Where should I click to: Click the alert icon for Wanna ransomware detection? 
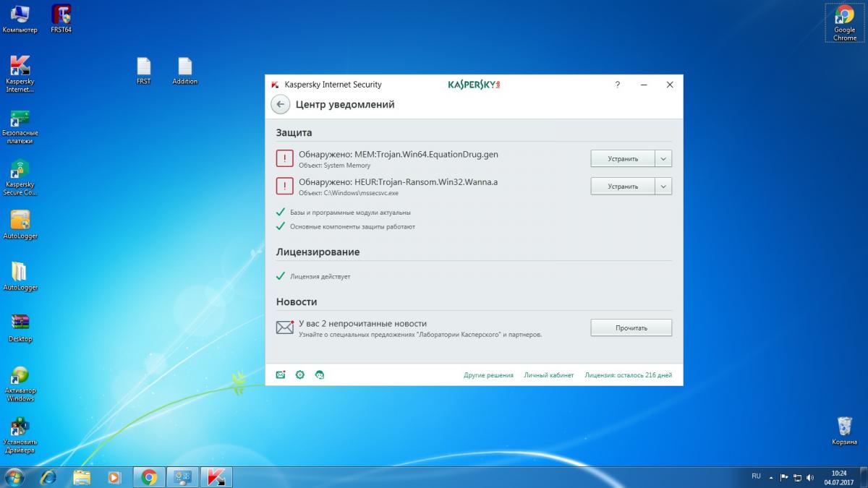(285, 186)
